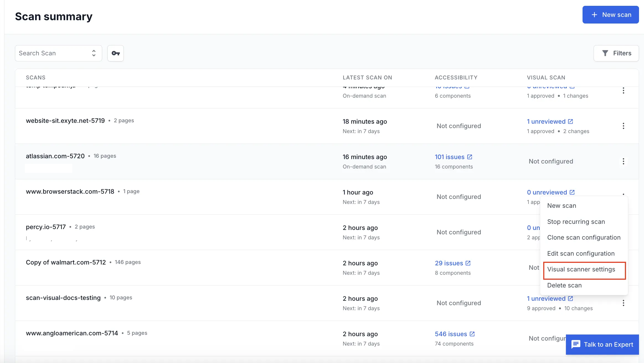
Task: Open the Filters panel
Action: 616,53
